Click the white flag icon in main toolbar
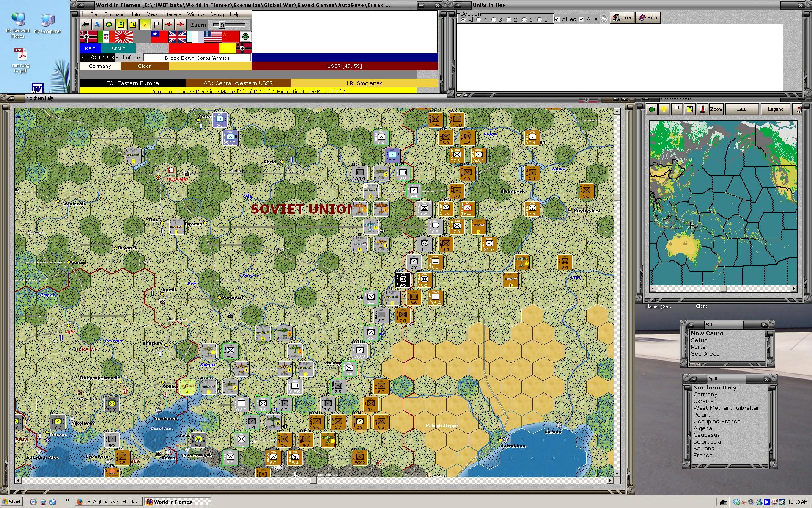This screenshot has height=508, width=812. 156,25
